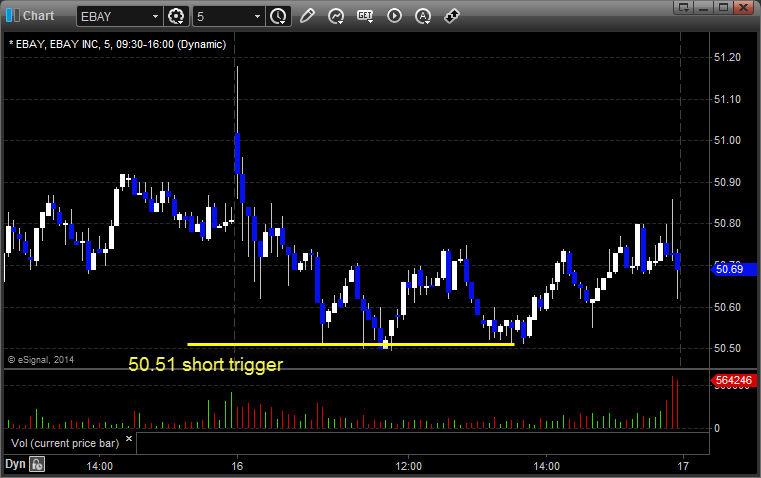
Task: Maximize the Chart window
Action: [723, 8]
